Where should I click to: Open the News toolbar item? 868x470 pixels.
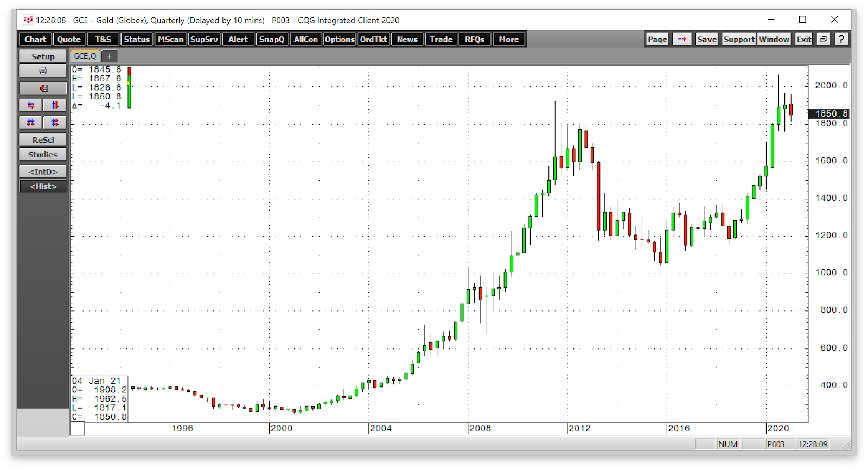click(407, 39)
